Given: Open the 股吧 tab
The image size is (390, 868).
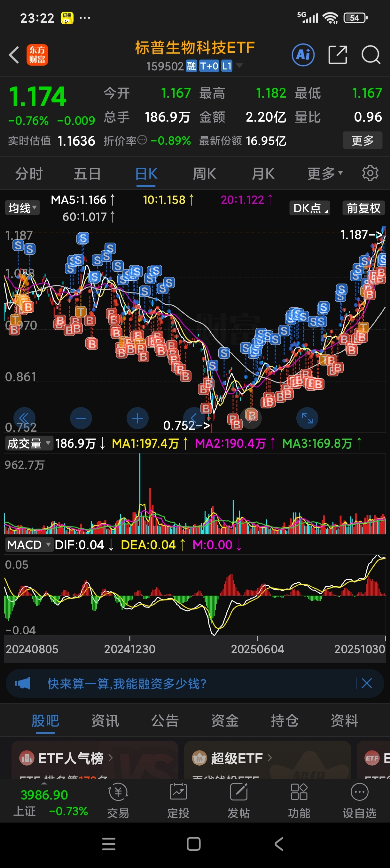Looking at the screenshot, I should [x=45, y=720].
